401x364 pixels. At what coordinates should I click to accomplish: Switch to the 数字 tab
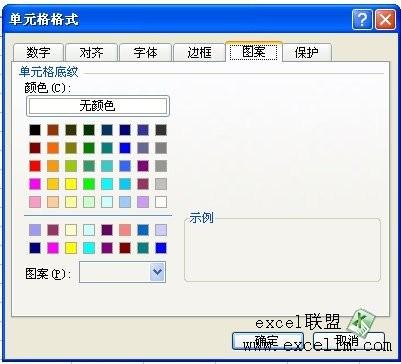point(38,53)
